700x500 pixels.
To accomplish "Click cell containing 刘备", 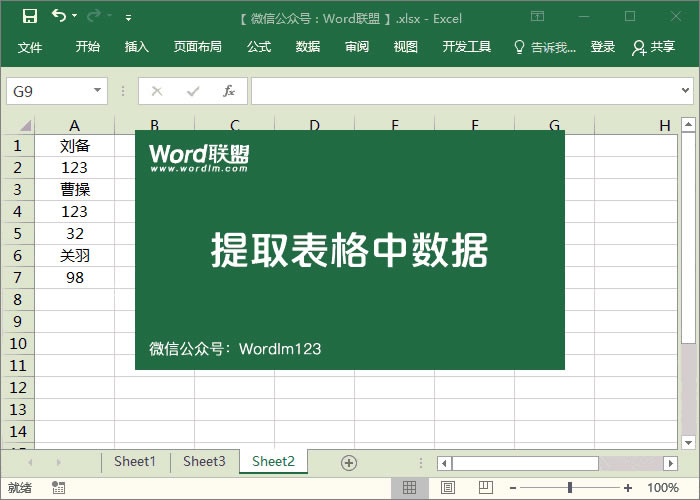I will tap(75, 146).
